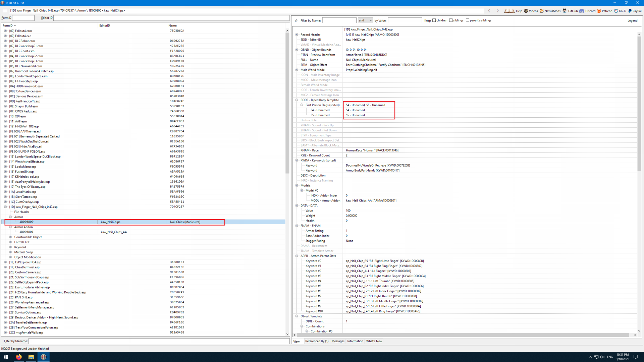Open the hamburger main menu

(5, 11)
